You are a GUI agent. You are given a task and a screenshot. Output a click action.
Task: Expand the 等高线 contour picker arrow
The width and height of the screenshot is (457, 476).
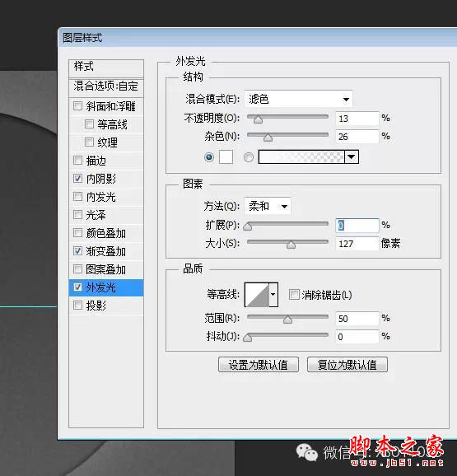[x=273, y=295]
